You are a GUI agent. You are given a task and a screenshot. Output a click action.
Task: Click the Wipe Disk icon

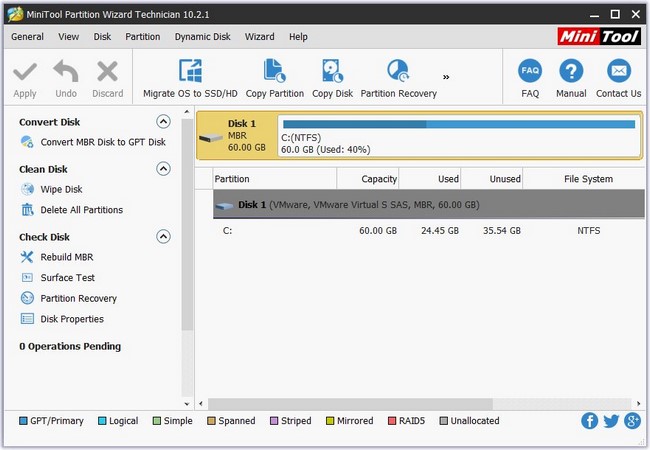coord(27,189)
